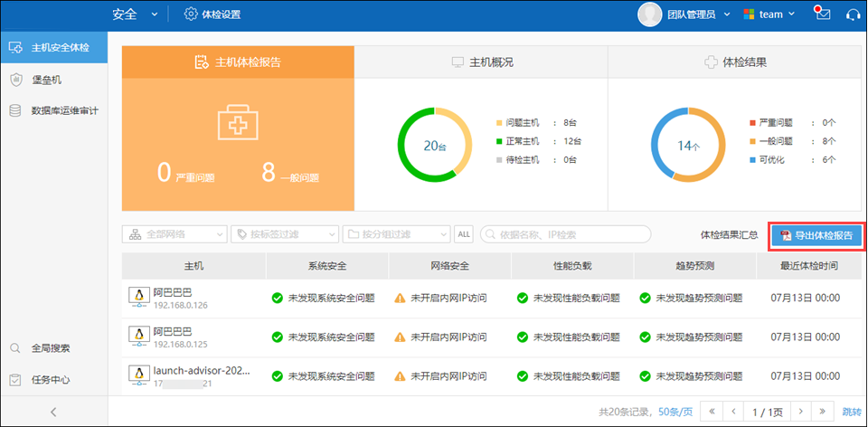Click the 50条/页 page size link
This screenshot has width=868, height=427.
(x=675, y=412)
